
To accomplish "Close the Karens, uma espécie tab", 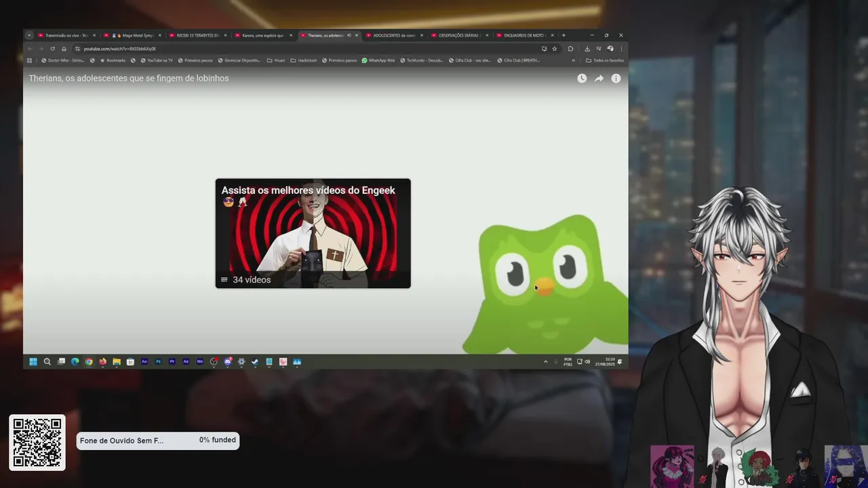I will click(x=291, y=35).
